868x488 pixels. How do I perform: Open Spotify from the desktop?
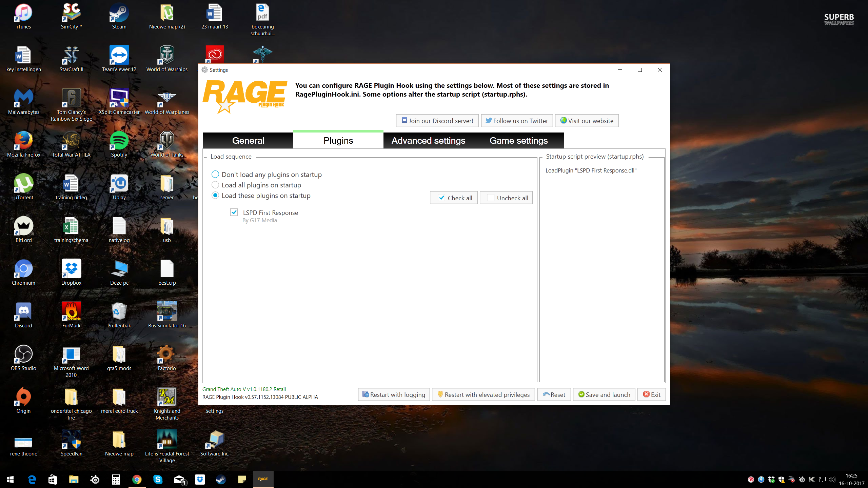(x=119, y=141)
